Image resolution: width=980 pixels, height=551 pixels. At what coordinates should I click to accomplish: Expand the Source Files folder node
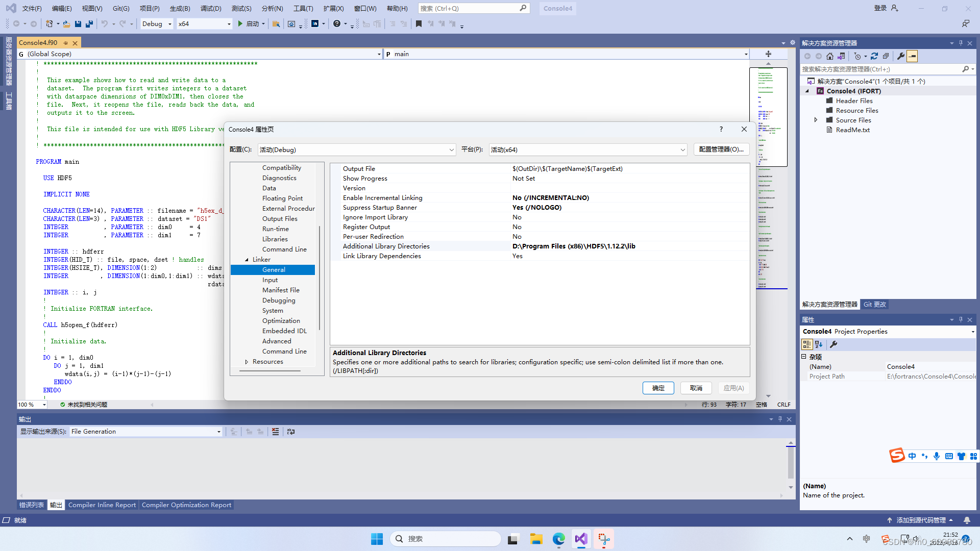point(816,120)
